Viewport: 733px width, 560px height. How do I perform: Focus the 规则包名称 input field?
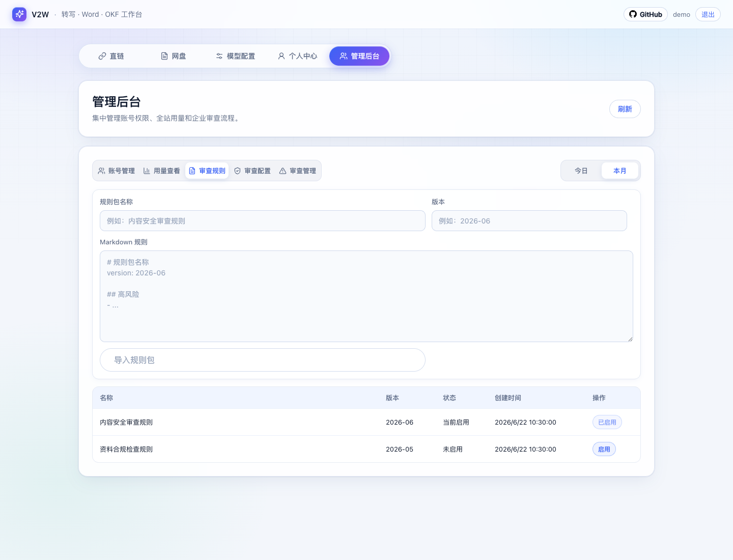click(263, 221)
